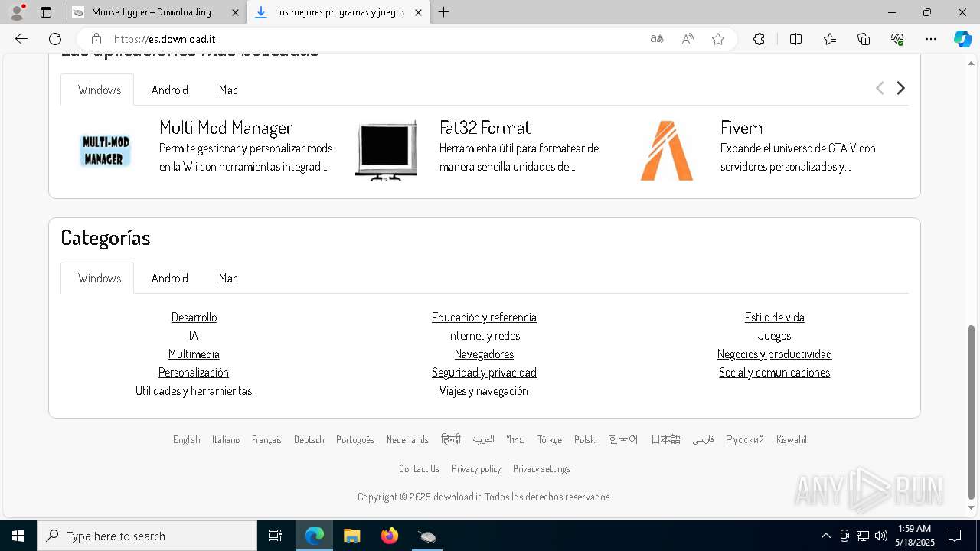Start Read aloud from address bar

click(x=688, y=39)
